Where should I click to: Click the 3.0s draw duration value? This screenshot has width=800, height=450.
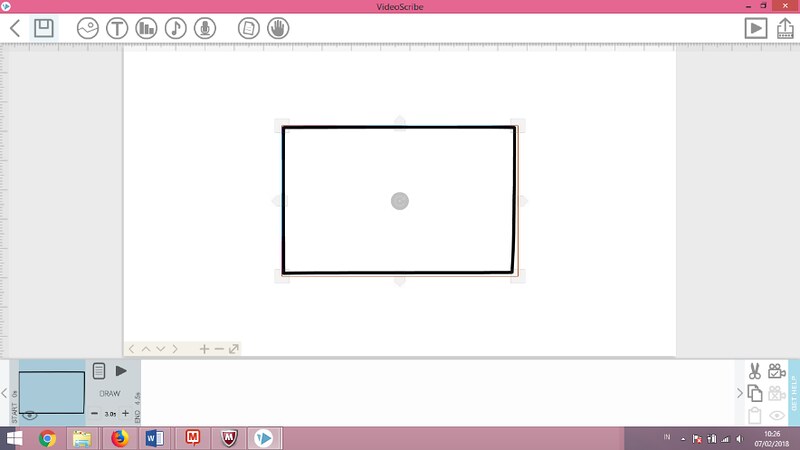[x=110, y=414]
